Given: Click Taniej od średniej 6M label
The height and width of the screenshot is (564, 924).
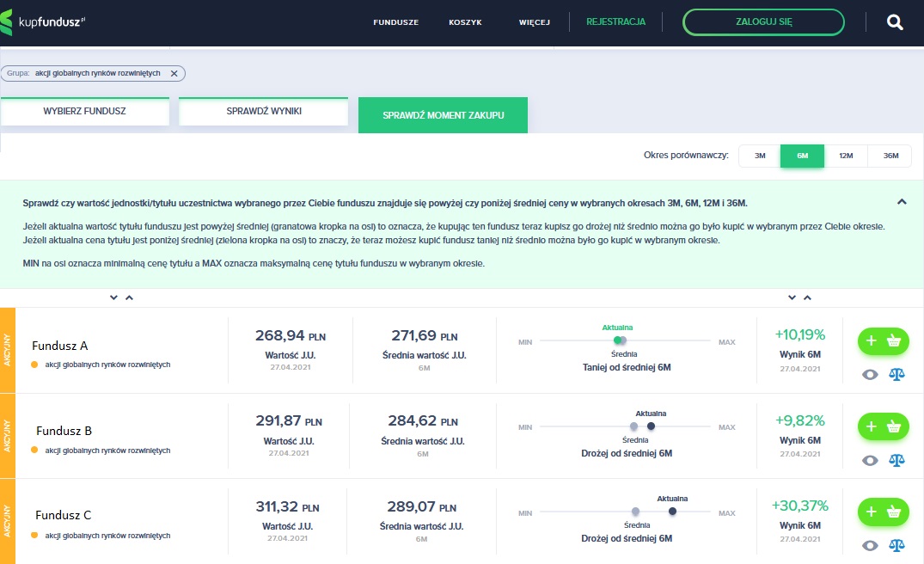Looking at the screenshot, I should (x=627, y=367).
